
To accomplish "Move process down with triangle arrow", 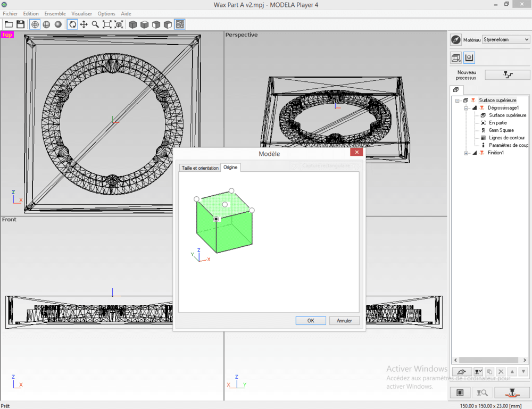I will click(523, 372).
